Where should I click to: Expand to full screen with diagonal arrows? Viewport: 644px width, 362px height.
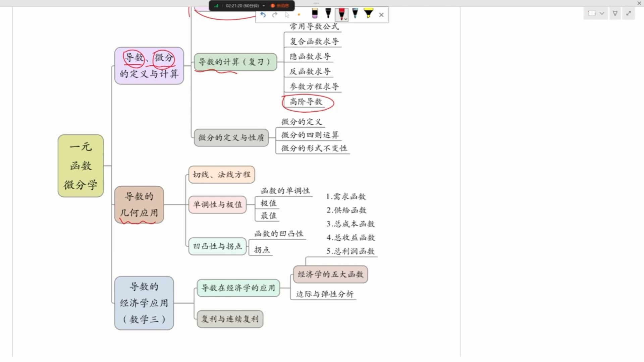click(x=628, y=13)
